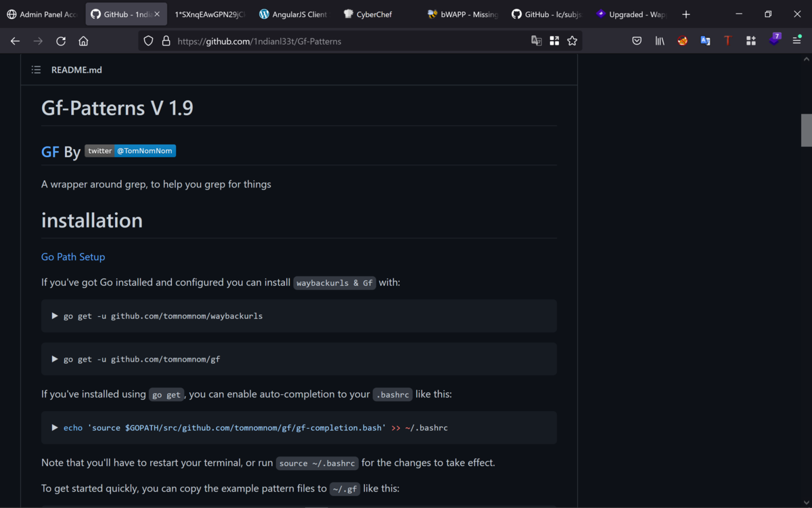Click the translate page icon in address bar
Viewport: 812px width, 508px height.
click(537, 41)
